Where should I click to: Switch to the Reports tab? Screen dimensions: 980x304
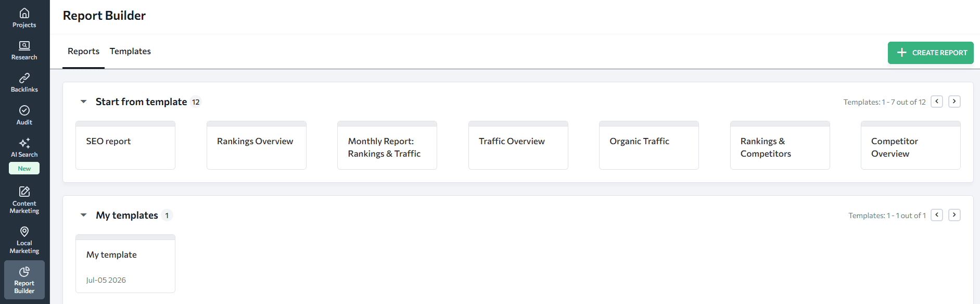83,51
